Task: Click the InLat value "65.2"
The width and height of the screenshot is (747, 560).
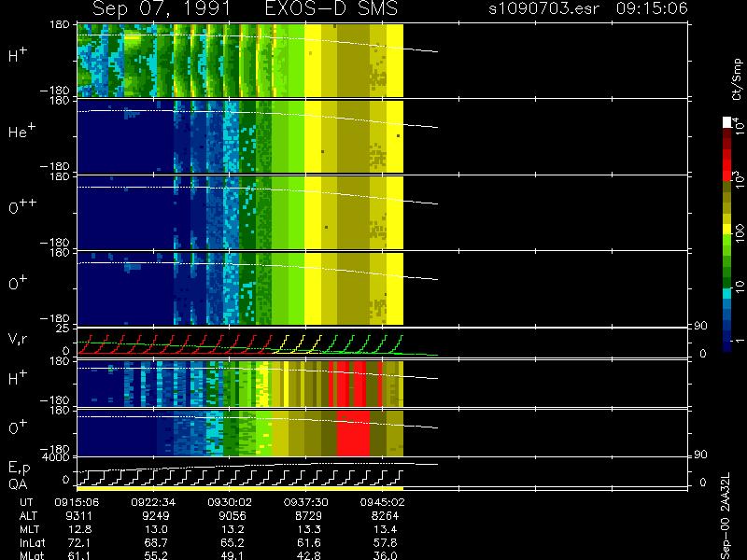Action: (x=233, y=542)
